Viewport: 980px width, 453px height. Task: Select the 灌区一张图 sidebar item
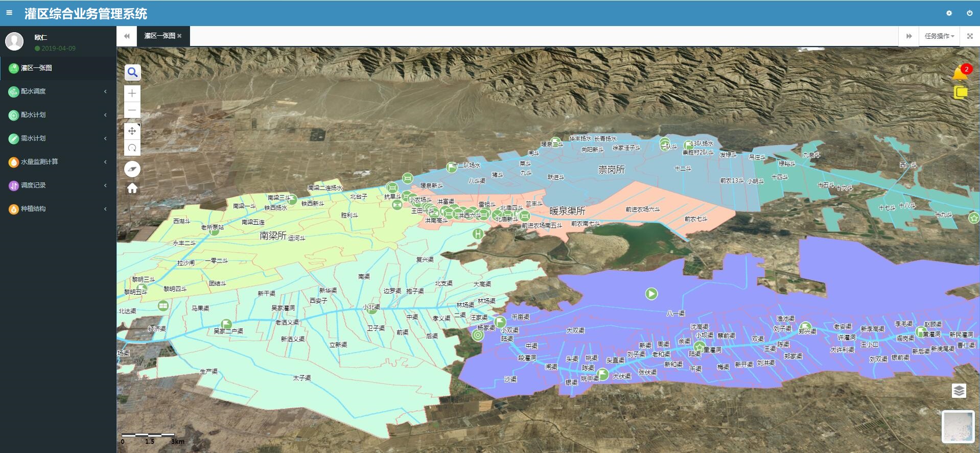(58, 68)
